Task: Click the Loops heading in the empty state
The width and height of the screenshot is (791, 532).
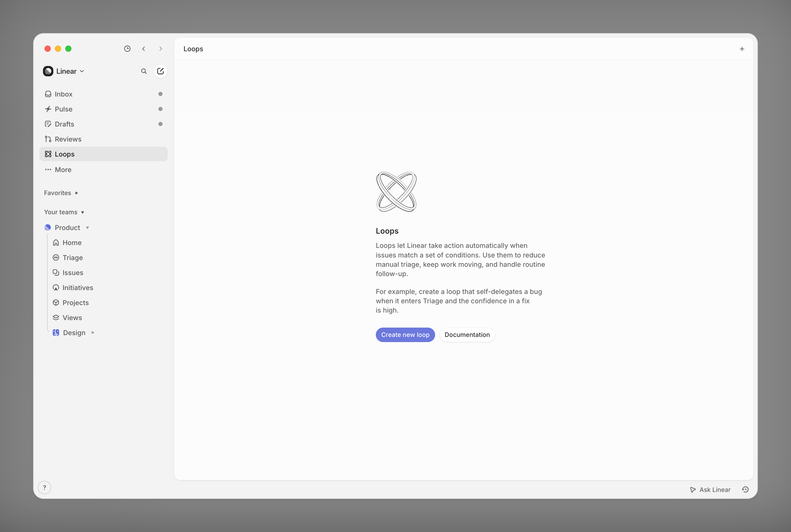Action: click(387, 231)
